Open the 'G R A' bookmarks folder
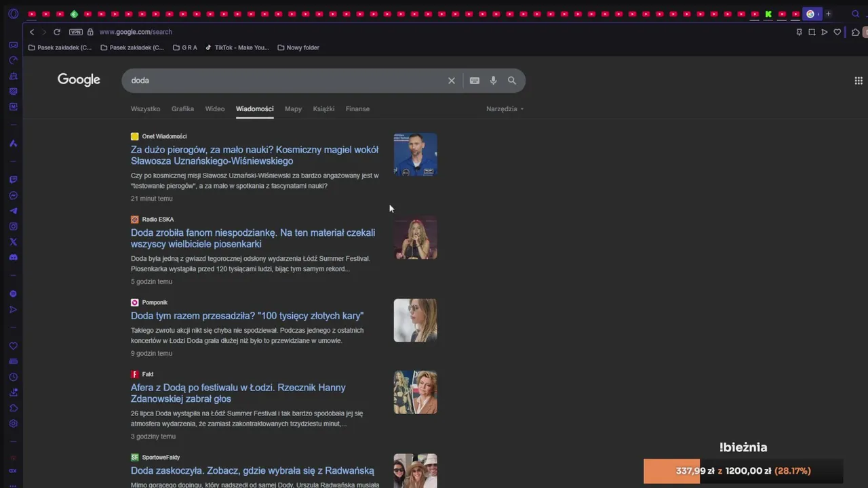 click(x=185, y=47)
